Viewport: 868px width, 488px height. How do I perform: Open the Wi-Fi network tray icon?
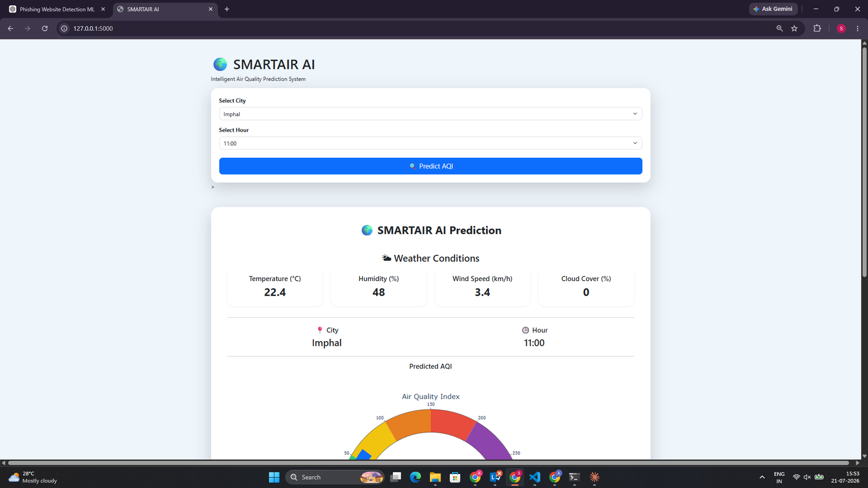(x=796, y=477)
